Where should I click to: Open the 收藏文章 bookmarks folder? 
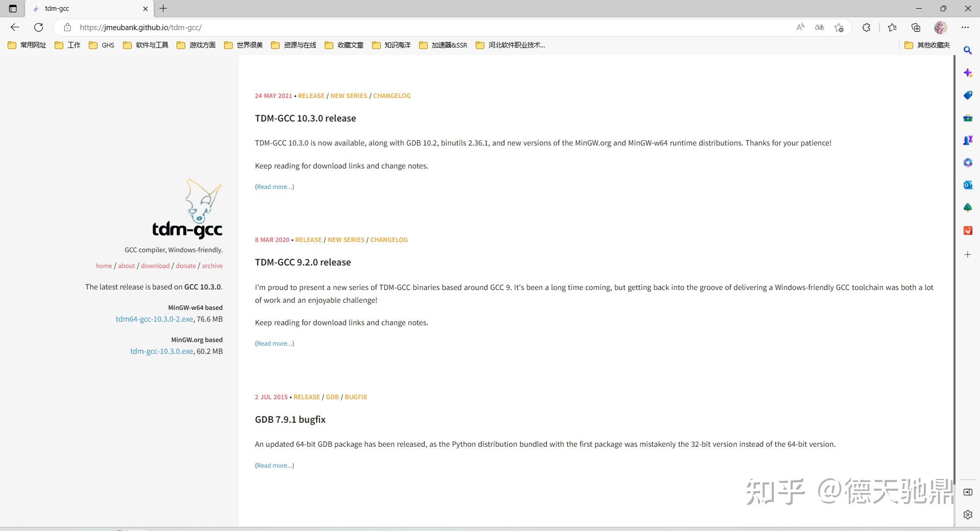(x=344, y=45)
